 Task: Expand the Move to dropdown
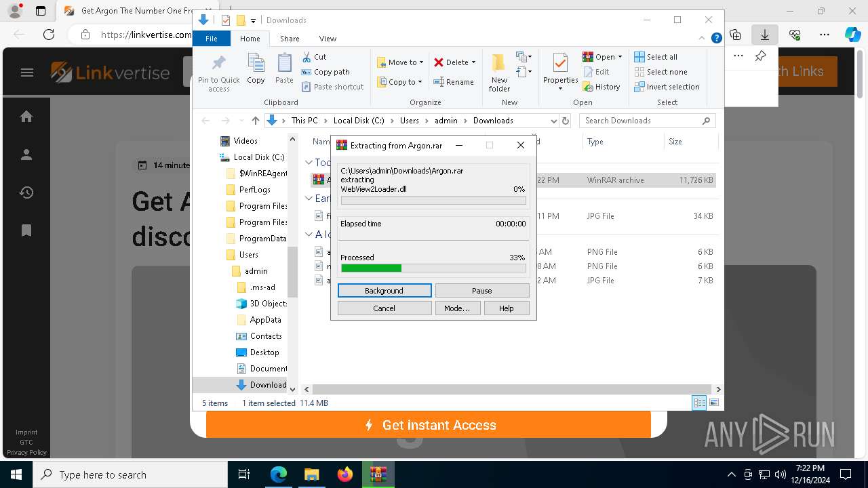pyautogui.click(x=421, y=62)
